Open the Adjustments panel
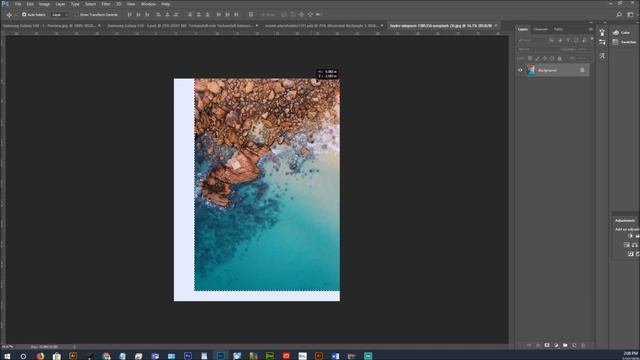The width and height of the screenshot is (640, 360). [x=625, y=220]
